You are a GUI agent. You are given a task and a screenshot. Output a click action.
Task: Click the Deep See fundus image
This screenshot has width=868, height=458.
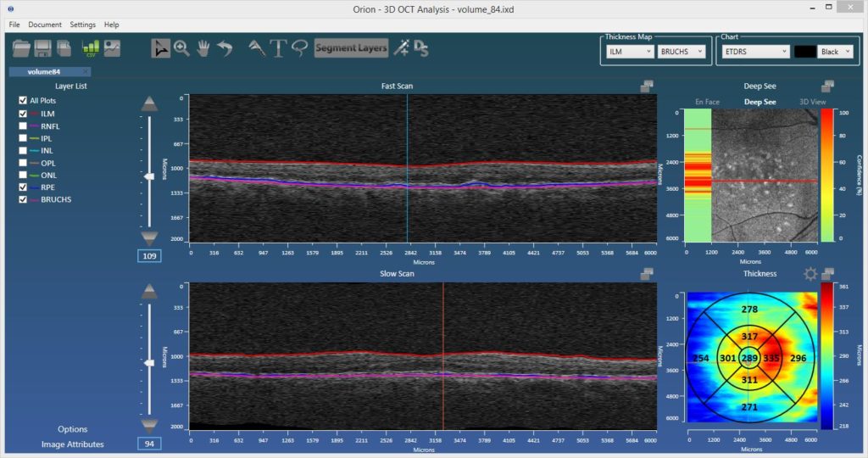[x=765, y=175]
